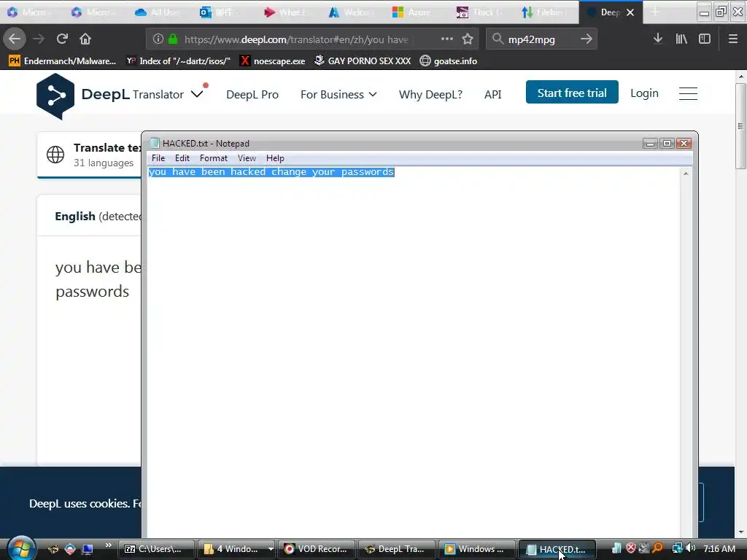747x560 pixels.
Task: Open the Endermanch/Malware bookmark
Action: point(62,61)
